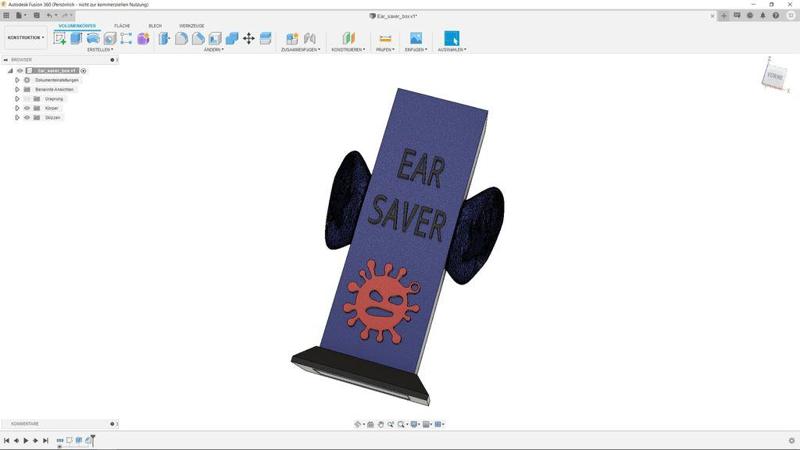Activate root component radio button
This screenshot has width=800, height=450.
(84, 71)
